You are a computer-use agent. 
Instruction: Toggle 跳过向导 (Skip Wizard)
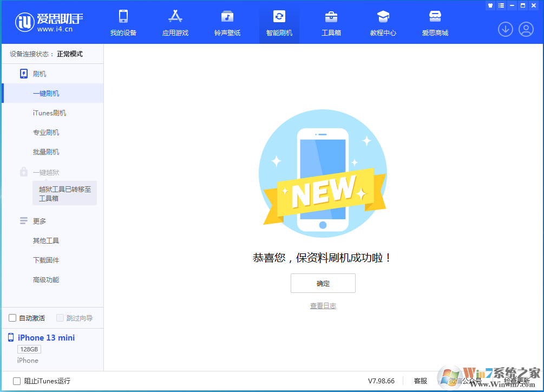click(60, 318)
